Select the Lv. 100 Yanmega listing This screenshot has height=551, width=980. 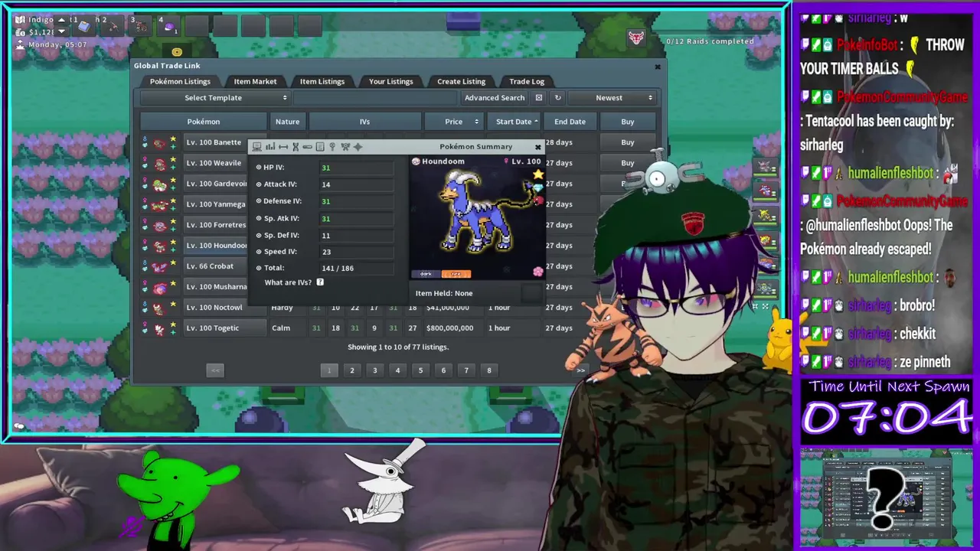215,204
